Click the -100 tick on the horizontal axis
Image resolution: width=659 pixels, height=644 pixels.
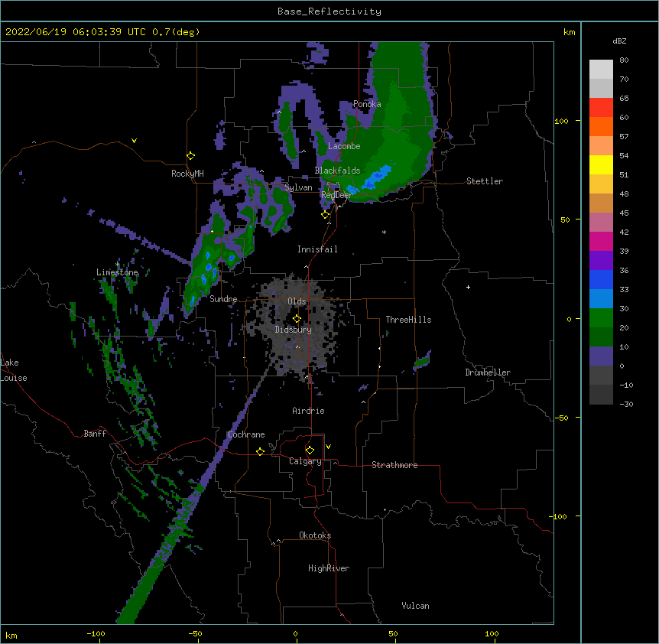pyautogui.click(x=96, y=633)
